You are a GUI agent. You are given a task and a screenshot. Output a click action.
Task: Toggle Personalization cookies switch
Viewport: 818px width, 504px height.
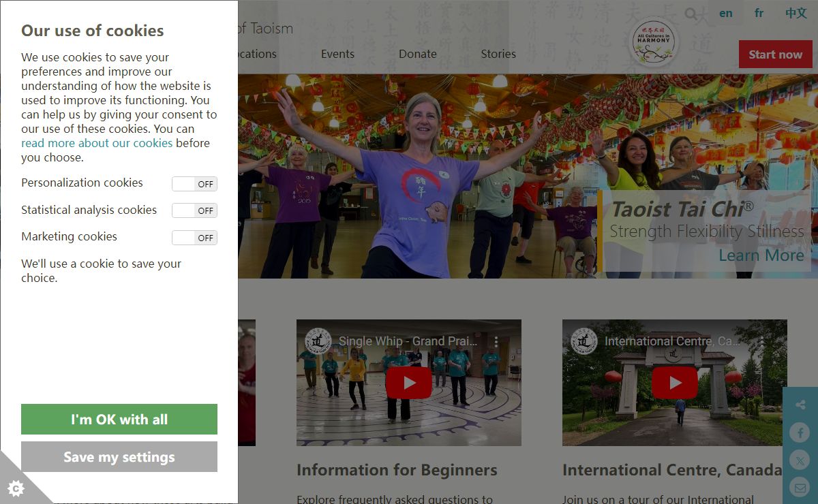point(194,184)
